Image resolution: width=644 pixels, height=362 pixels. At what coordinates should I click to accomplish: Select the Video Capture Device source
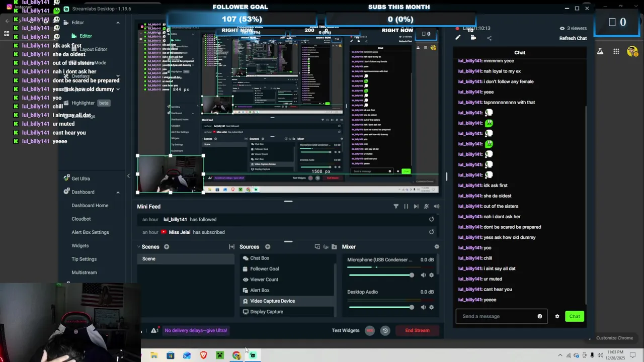coord(287,301)
